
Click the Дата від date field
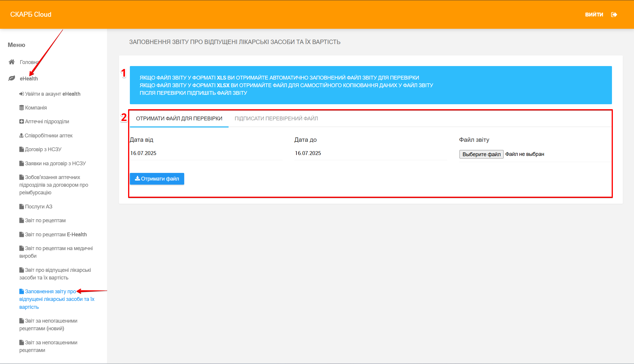pyautogui.click(x=206, y=153)
